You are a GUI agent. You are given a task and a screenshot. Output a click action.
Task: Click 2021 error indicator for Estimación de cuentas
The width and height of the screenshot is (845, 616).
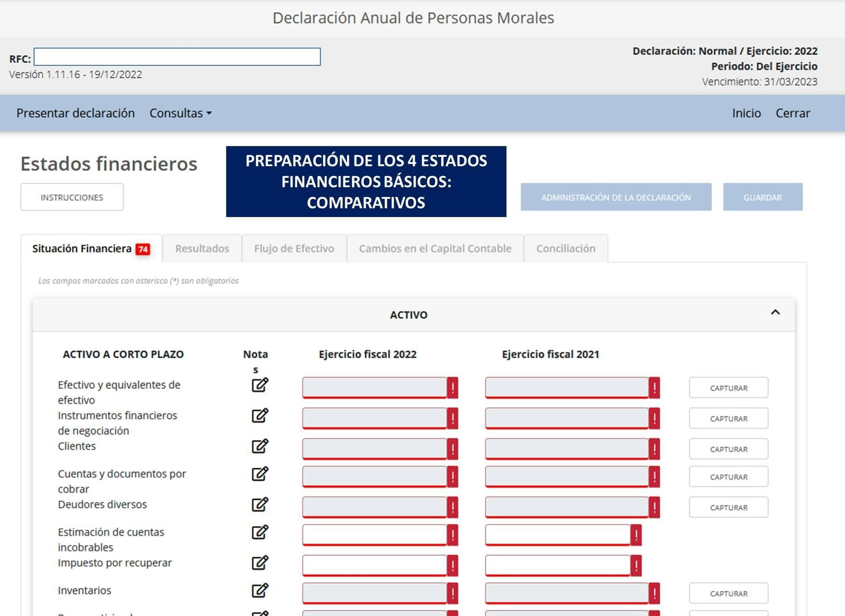click(636, 535)
